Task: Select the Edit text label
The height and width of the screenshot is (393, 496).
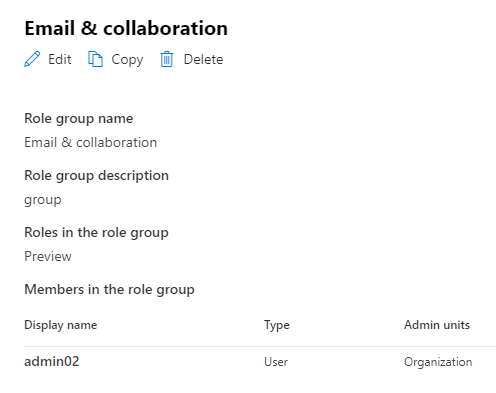Action: [60, 59]
